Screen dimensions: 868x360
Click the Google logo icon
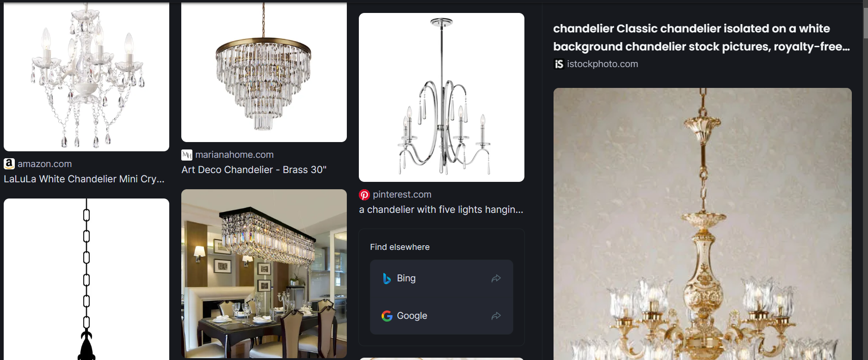coord(387,316)
